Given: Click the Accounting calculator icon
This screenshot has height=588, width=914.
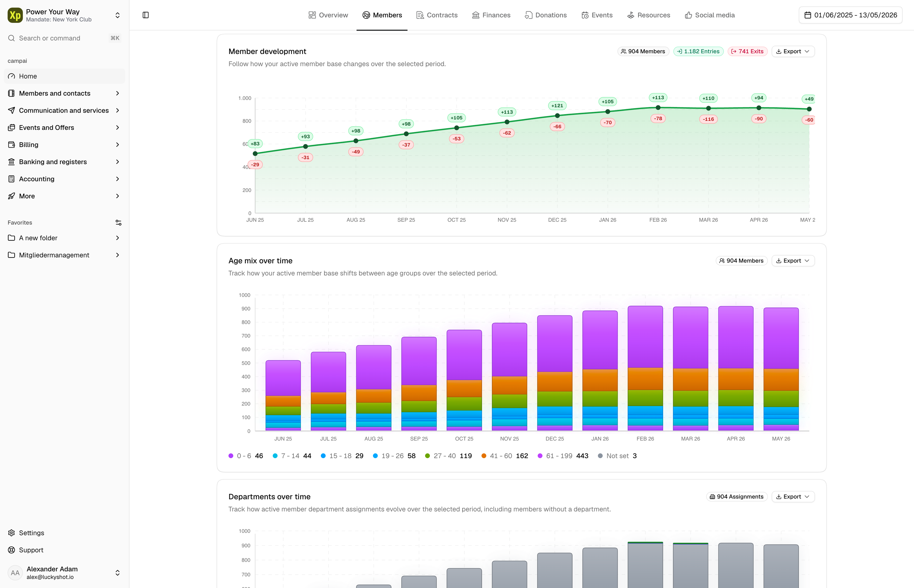Looking at the screenshot, I should coord(11,179).
